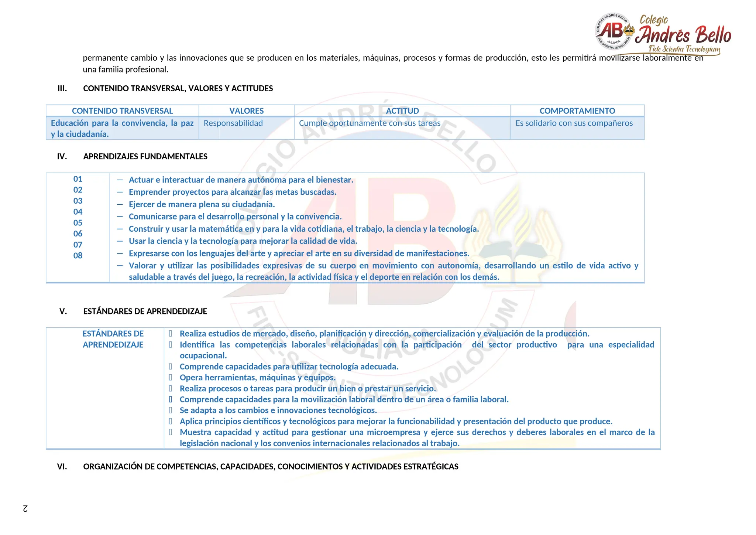Select bullet 'Comprende capacidades para la movilización laboral'
756x535 pixels.
(x=344, y=399)
